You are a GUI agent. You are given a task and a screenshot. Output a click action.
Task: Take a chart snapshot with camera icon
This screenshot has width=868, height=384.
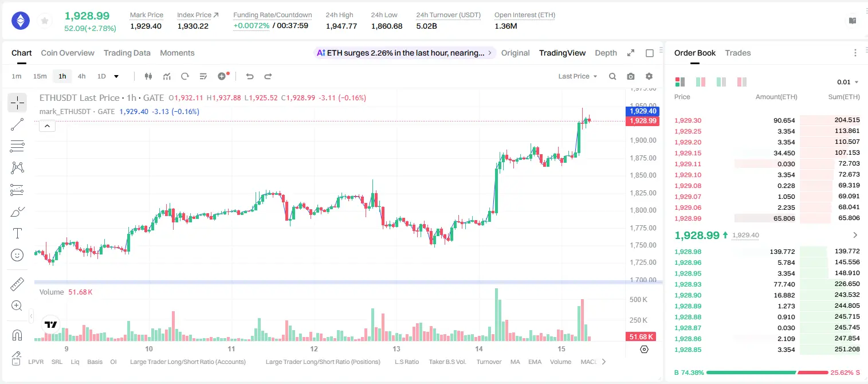[x=631, y=76]
